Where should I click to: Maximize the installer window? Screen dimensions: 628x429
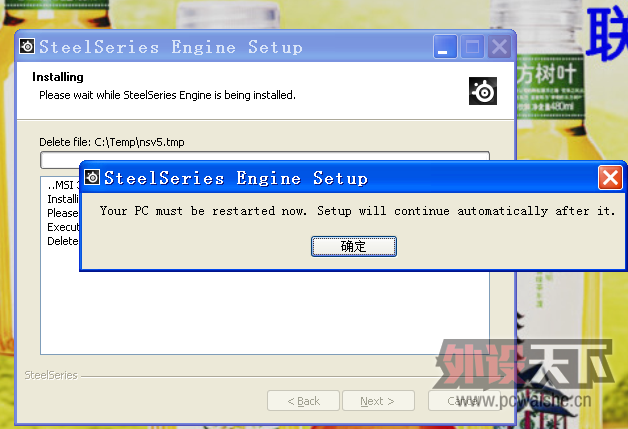point(472,47)
